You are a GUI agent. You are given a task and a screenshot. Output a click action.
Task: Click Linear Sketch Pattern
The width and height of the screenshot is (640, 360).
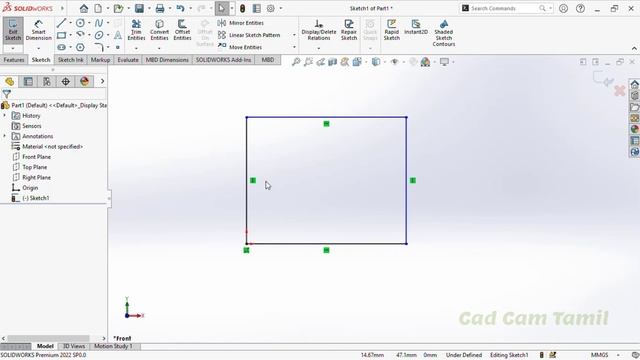coord(249,35)
